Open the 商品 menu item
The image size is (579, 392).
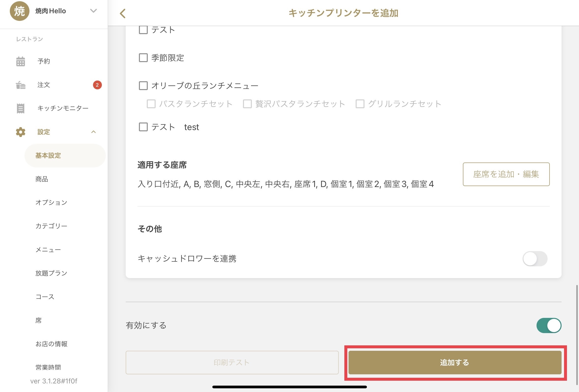pyautogui.click(x=42, y=179)
